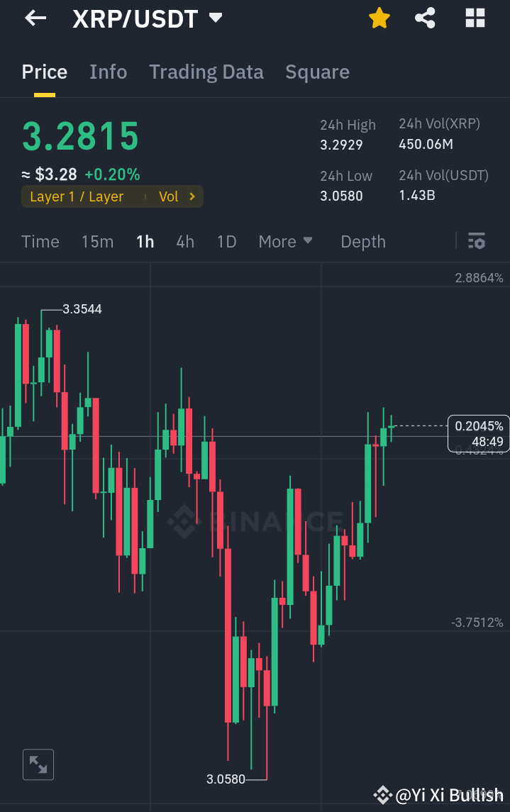510x812 pixels.
Task: Open the share options icon
Action: pyautogui.click(x=425, y=18)
